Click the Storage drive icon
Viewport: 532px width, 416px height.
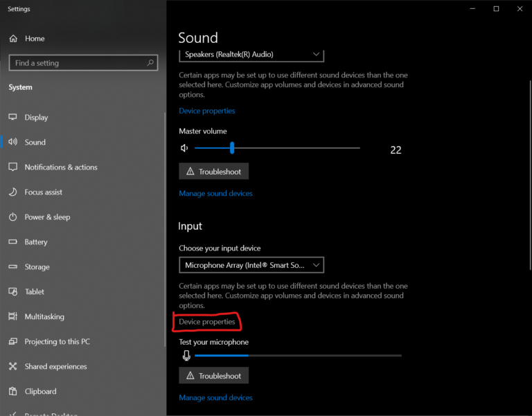pos(12,267)
